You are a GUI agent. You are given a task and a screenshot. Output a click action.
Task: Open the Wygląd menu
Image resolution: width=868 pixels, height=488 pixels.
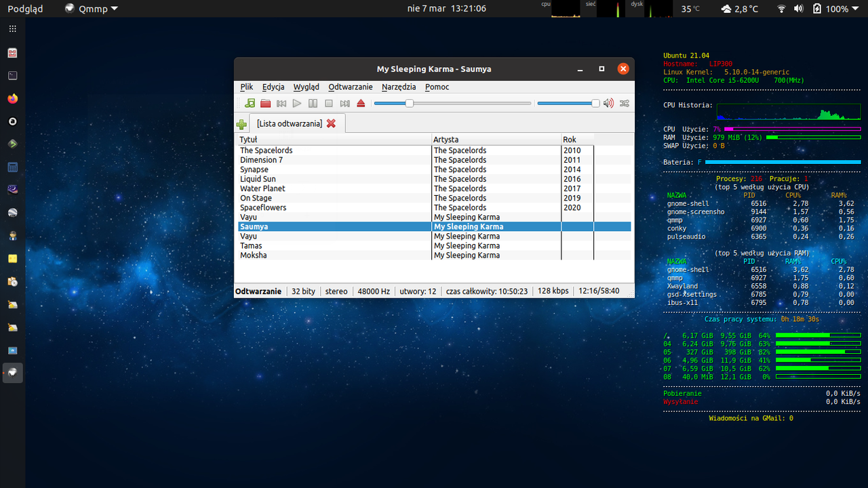(x=307, y=87)
